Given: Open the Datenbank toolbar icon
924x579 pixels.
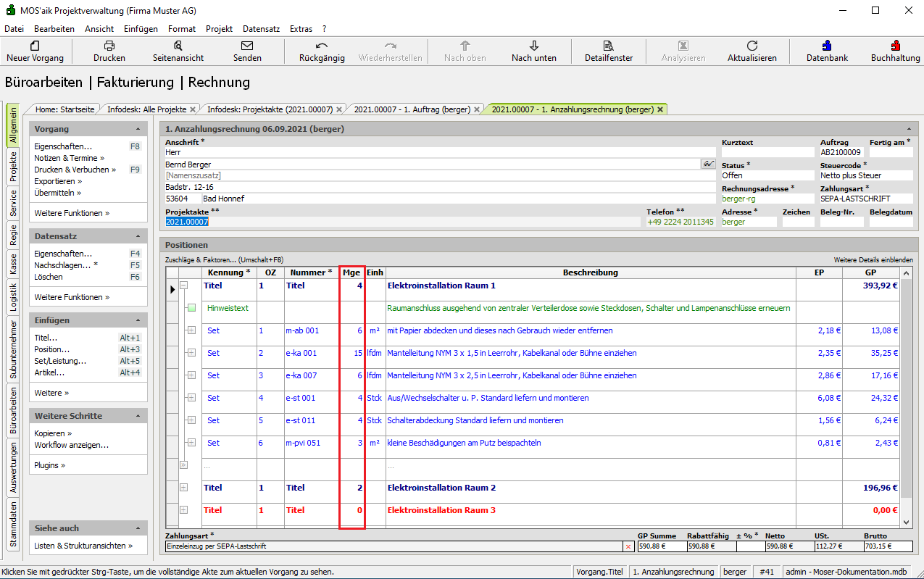Looking at the screenshot, I should [827, 46].
